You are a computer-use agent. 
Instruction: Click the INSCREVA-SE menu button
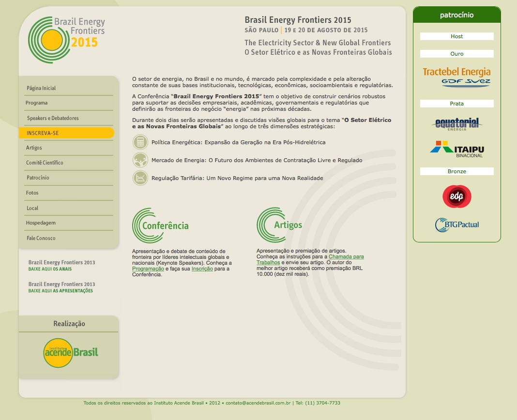(x=66, y=133)
